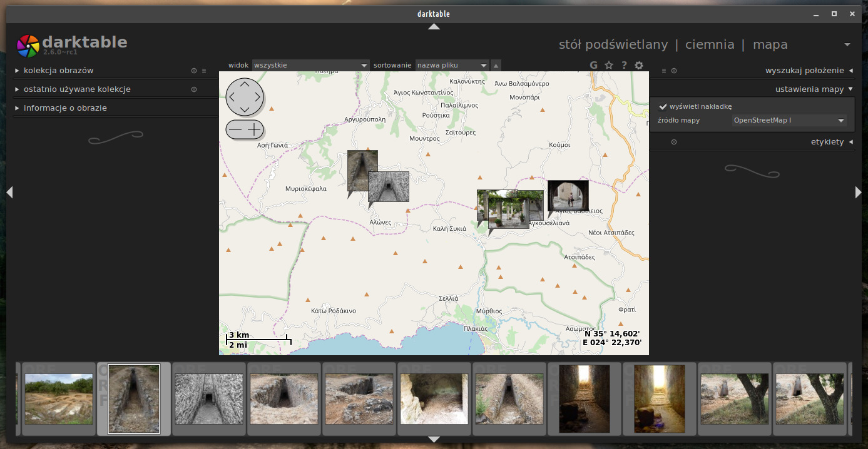Select the bright cave interior filmstrip thumbnail
Viewport: 868px width, 449px height.
434,399
